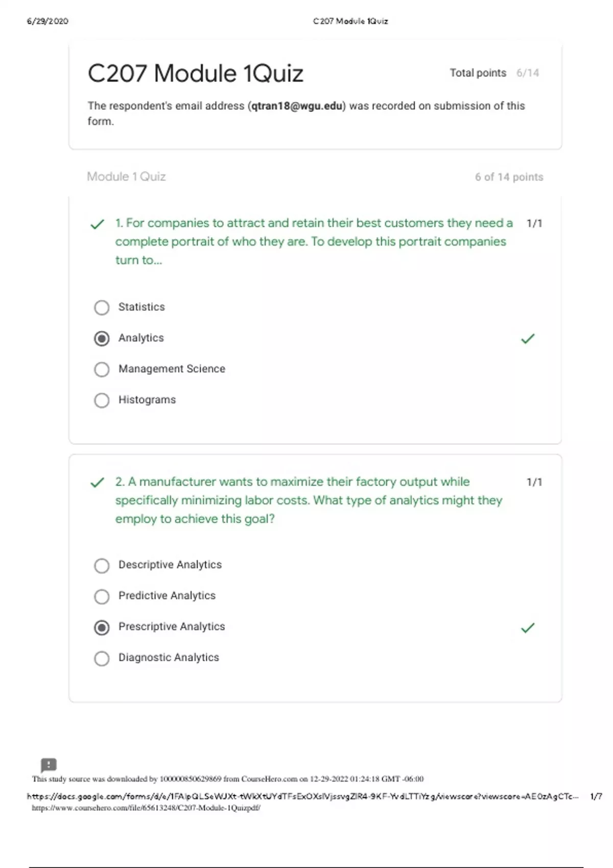Select the Statistics radio option
The height and width of the screenshot is (868, 613).
(x=102, y=307)
